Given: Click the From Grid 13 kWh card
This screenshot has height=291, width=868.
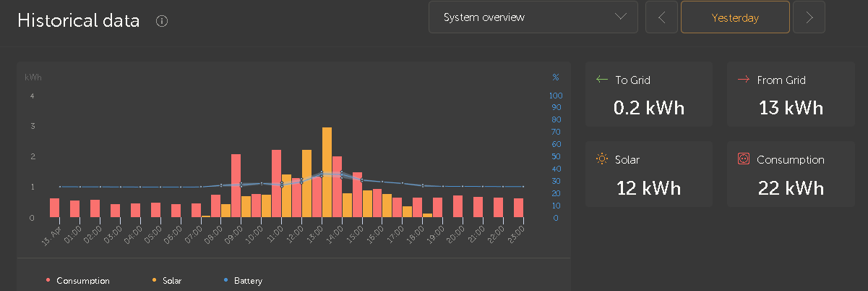Looking at the screenshot, I should coord(791,96).
